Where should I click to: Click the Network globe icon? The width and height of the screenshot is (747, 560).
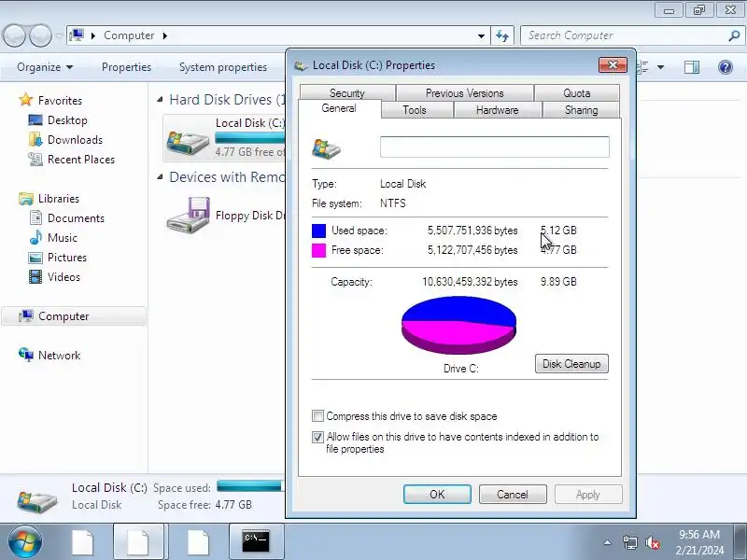pos(26,355)
